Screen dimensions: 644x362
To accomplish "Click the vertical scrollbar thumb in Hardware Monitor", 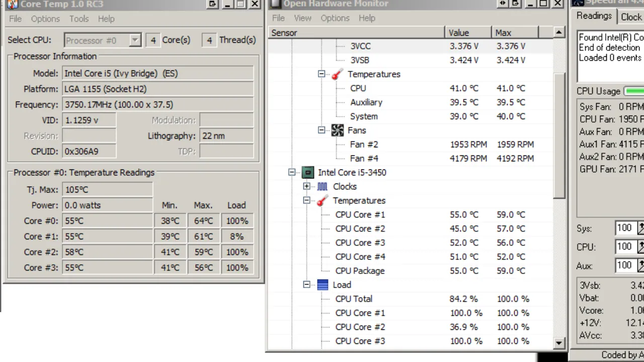I will point(558,136).
